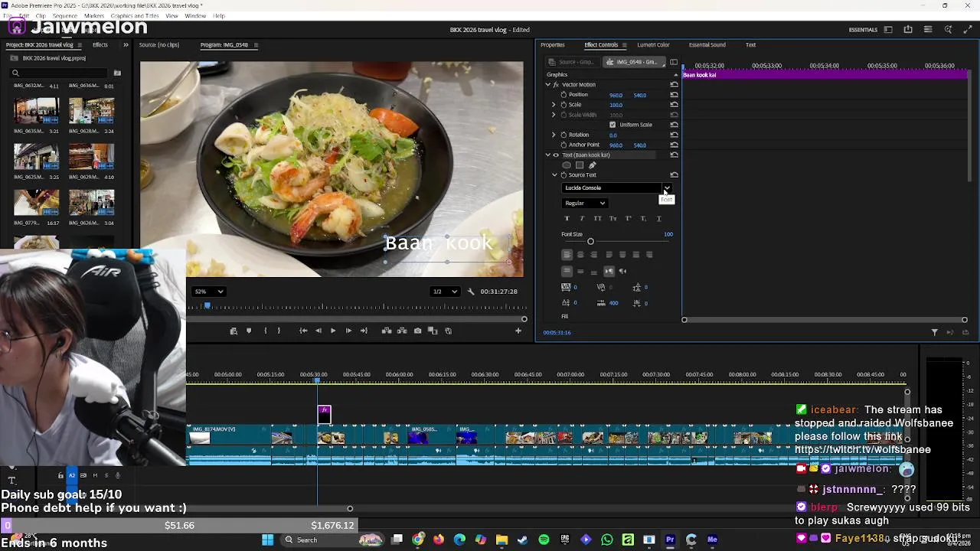
Task: Click the All Caps text style icon
Action: (597, 219)
